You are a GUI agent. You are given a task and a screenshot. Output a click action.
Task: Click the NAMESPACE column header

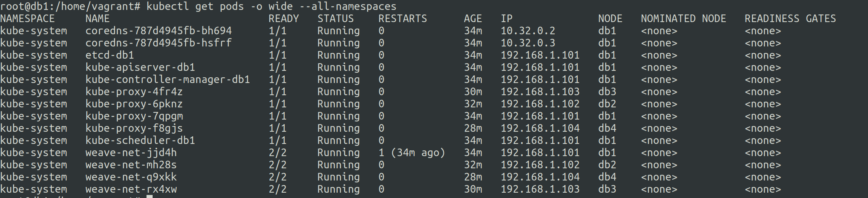pos(27,19)
